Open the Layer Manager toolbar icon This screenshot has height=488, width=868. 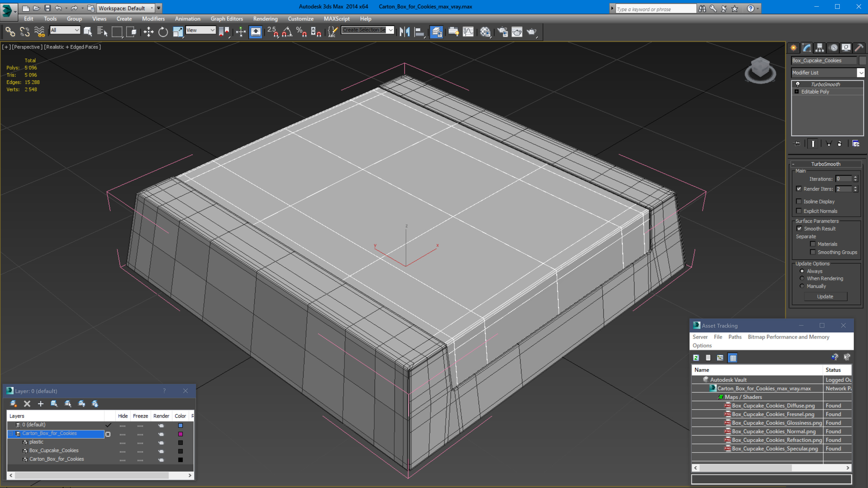click(x=436, y=32)
